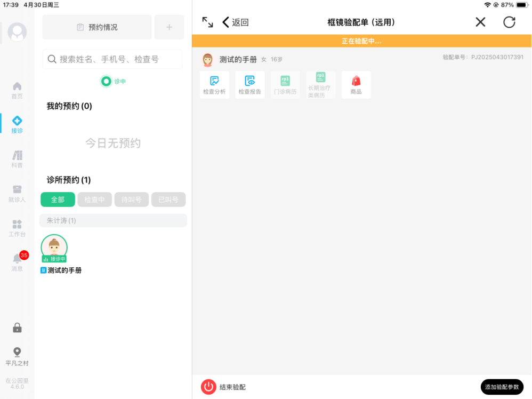Open 工作台 workbench in sidebar

(17, 228)
